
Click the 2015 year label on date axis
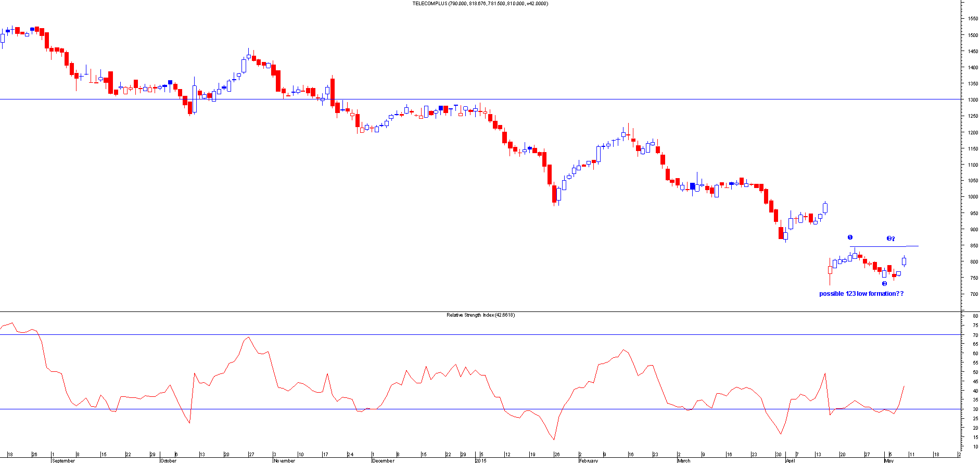480,460
